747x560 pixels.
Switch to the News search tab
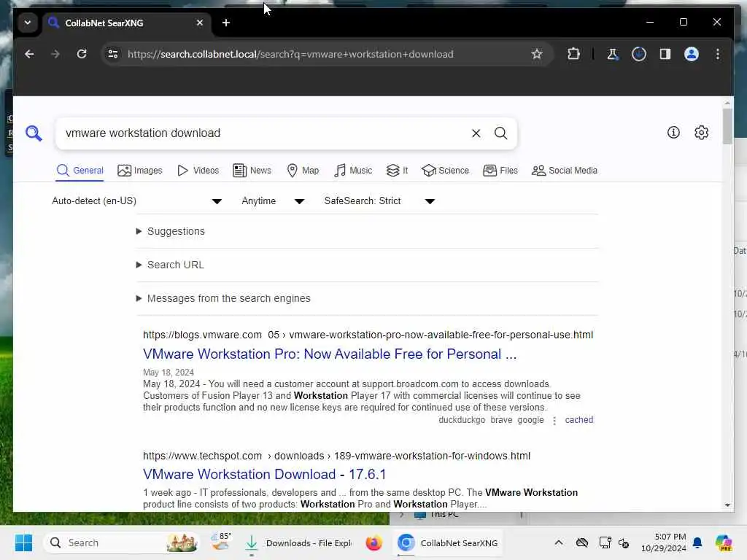click(252, 171)
